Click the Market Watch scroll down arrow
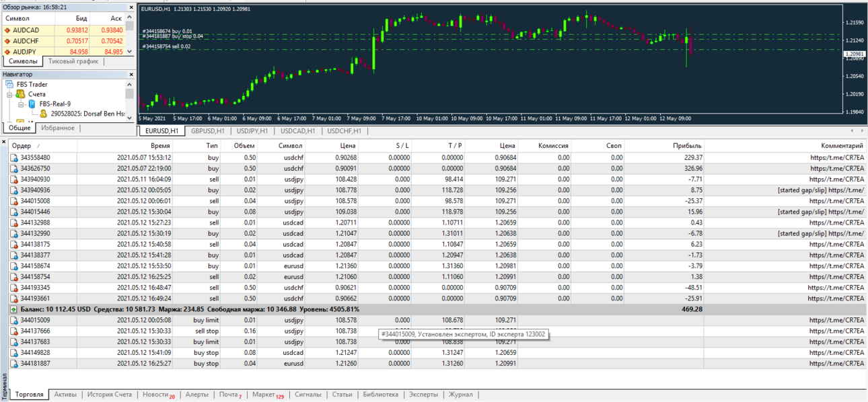 (x=130, y=52)
